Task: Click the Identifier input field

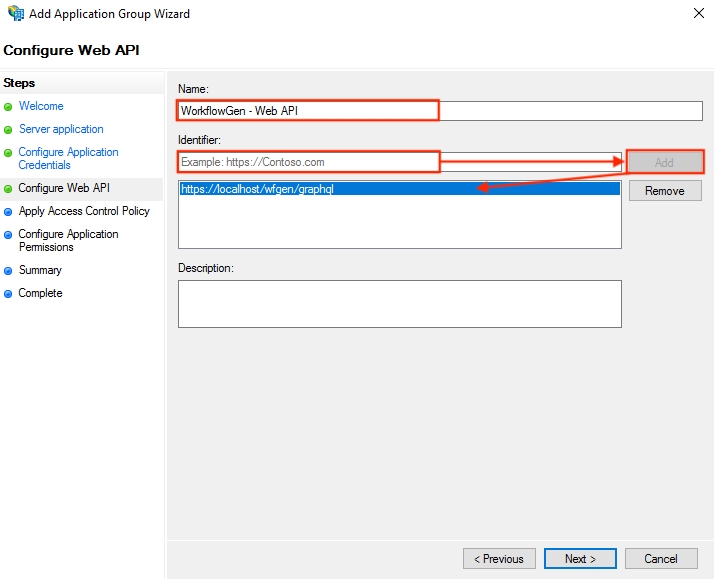Action: 400,162
